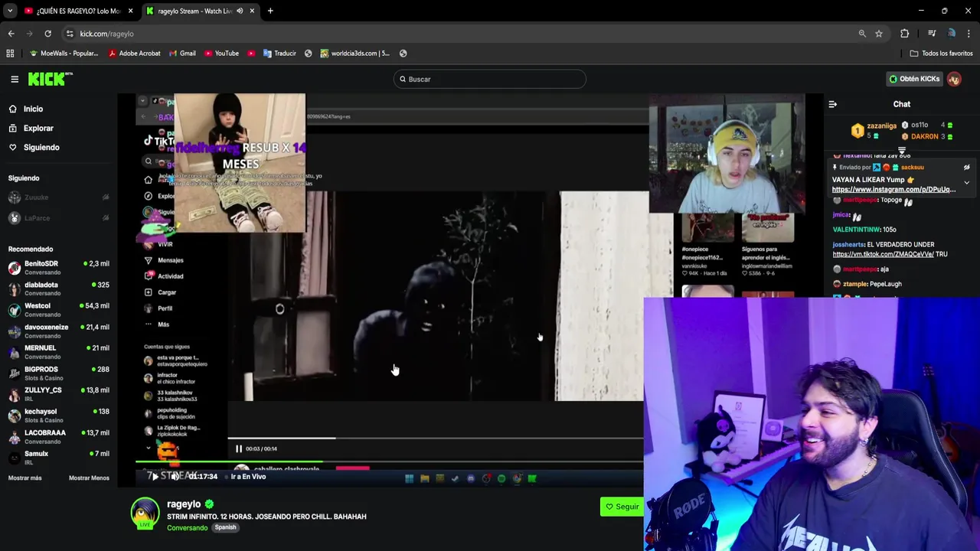Seek on the Kick stream progress bar

[x=390, y=462]
